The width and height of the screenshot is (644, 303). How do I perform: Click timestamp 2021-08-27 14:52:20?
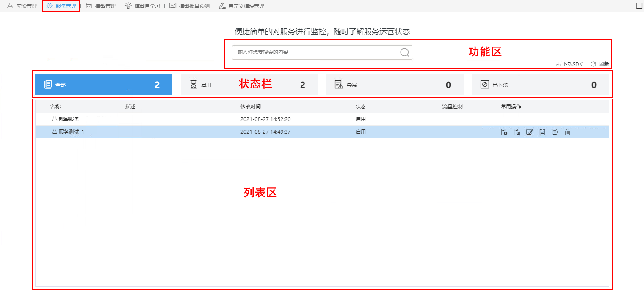(265, 119)
